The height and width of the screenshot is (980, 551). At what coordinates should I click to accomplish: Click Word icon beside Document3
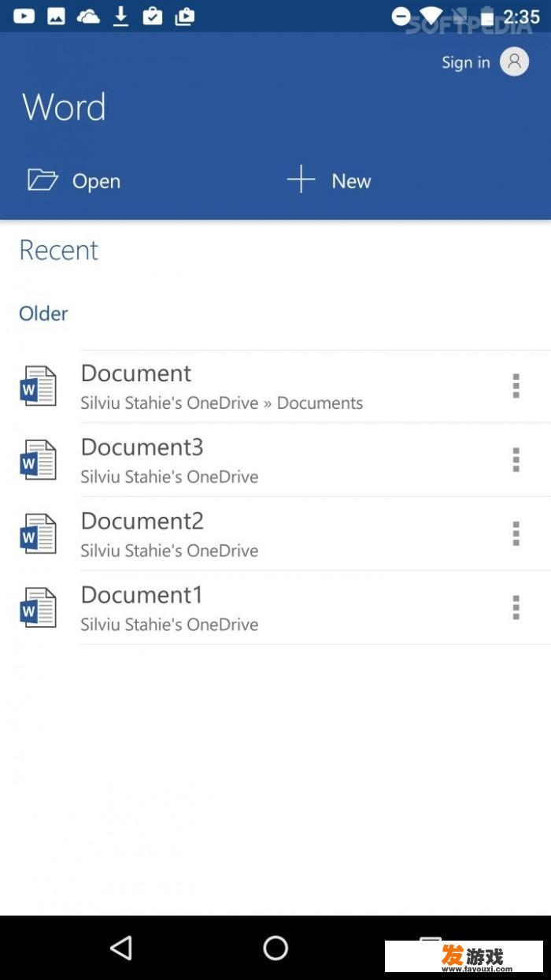(39, 460)
